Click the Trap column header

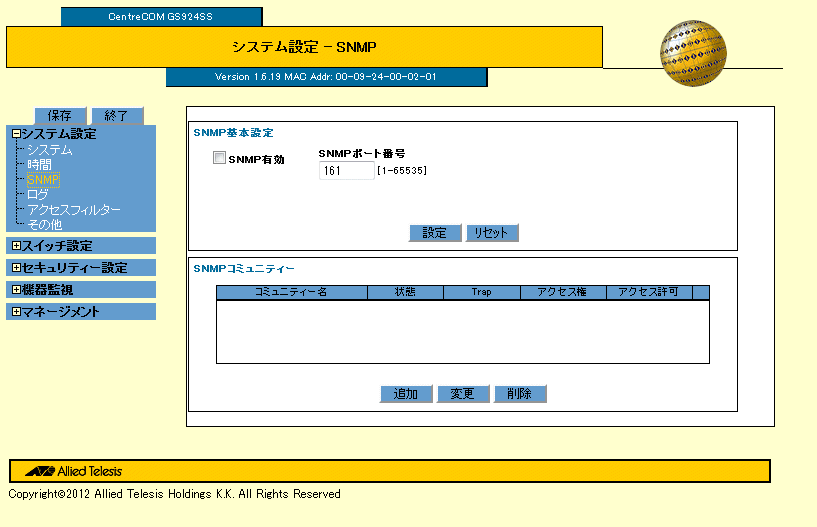pos(481,292)
